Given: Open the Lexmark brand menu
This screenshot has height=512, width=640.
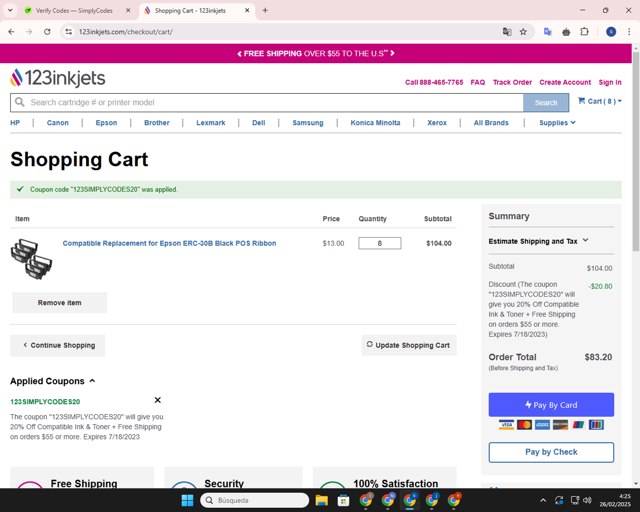Looking at the screenshot, I should pos(211,123).
